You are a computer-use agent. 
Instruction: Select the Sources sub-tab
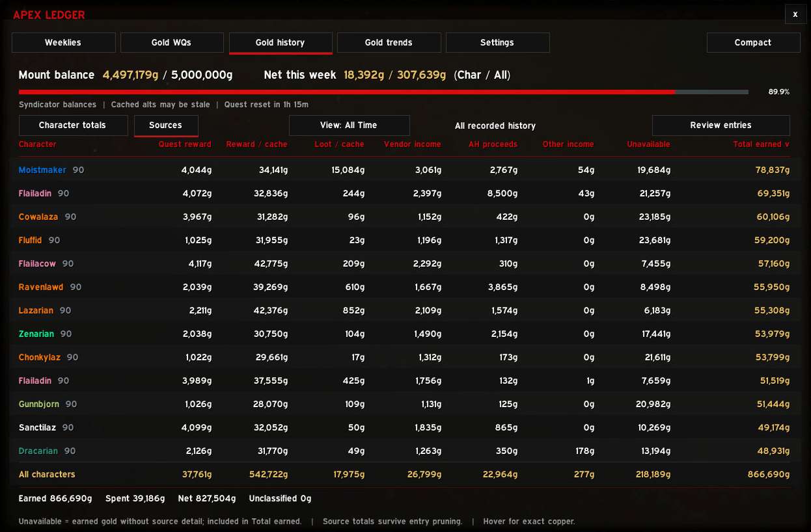(x=165, y=126)
